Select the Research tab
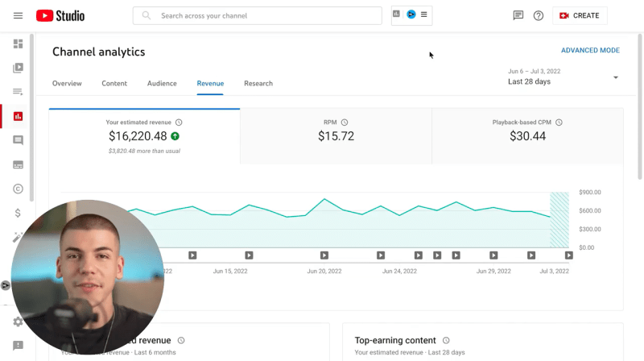 point(258,84)
